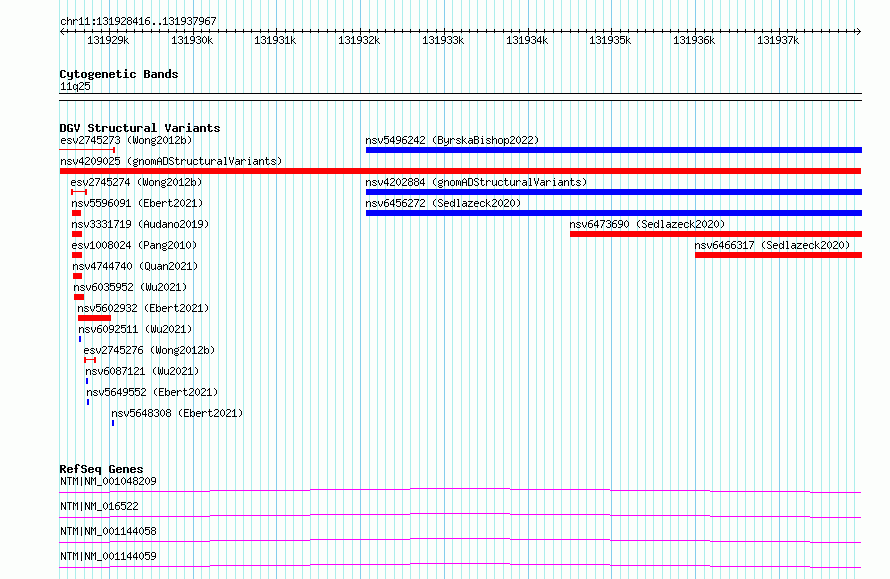Click the esv2745273 thin red line glyph
The height and width of the screenshot is (579, 890).
click(87, 150)
